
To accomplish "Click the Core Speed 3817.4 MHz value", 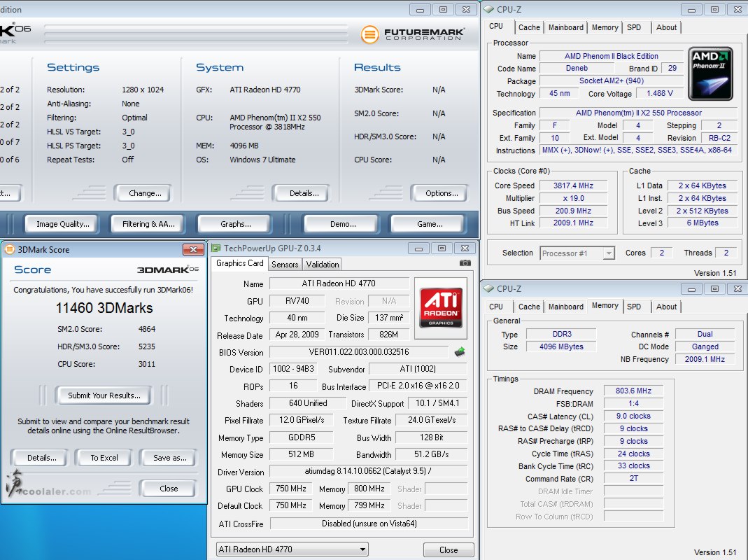I will (x=573, y=185).
